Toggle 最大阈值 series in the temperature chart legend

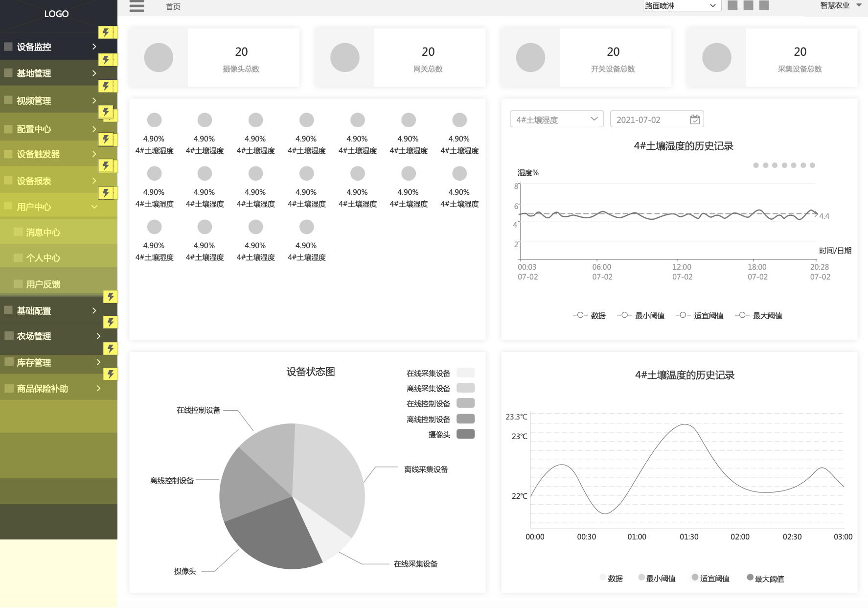point(765,578)
